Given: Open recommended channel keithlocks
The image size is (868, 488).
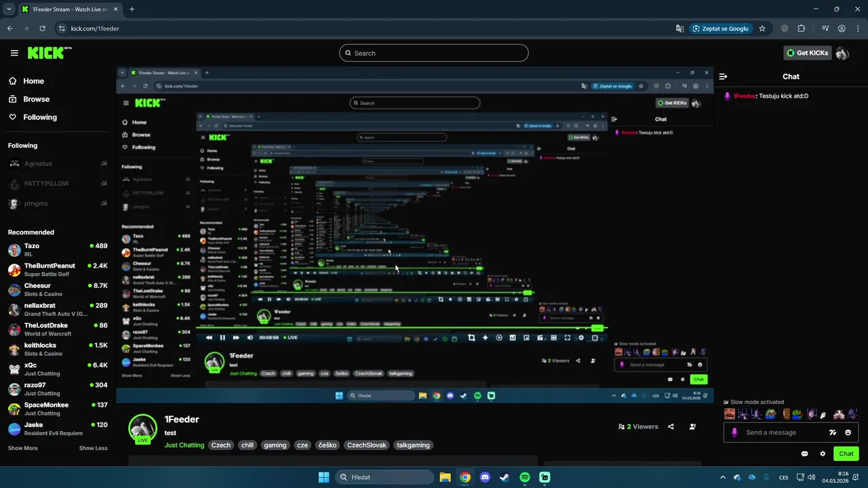Looking at the screenshot, I should 58,349.
